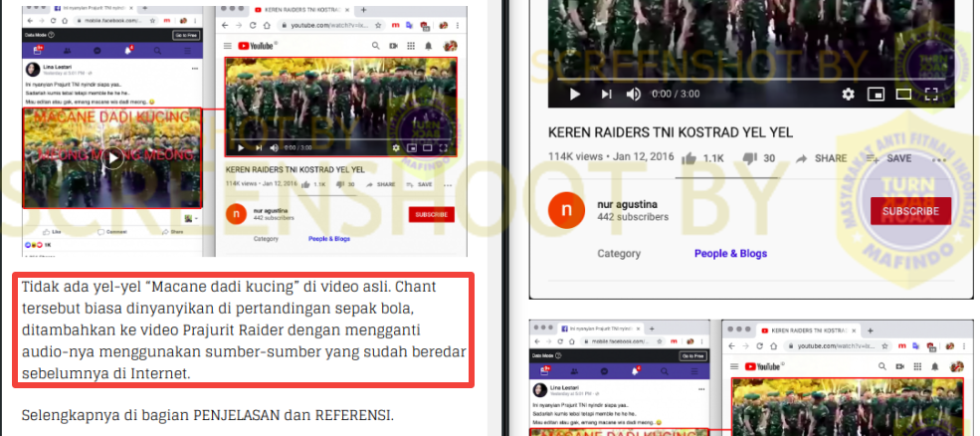Click Go to Free in lower-right image
The height and width of the screenshot is (436, 980).
691,356
